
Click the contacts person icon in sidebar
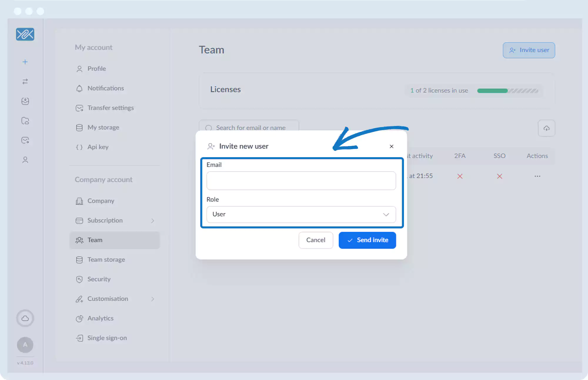click(25, 160)
